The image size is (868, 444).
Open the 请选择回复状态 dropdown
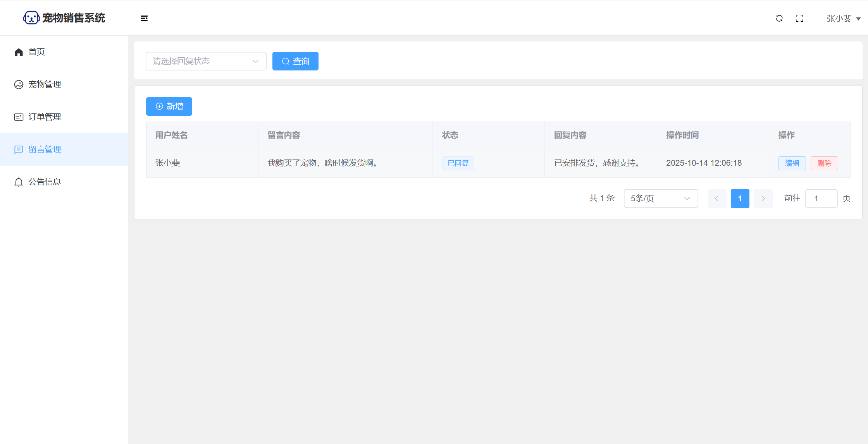coord(206,61)
